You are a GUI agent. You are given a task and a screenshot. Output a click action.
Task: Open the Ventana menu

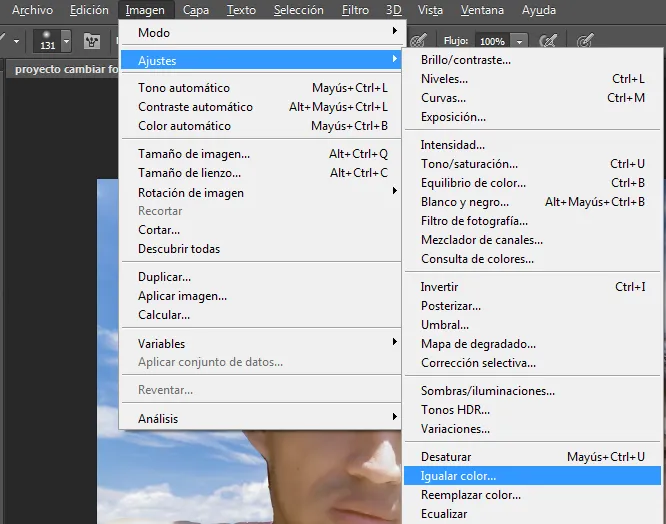[483, 10]
